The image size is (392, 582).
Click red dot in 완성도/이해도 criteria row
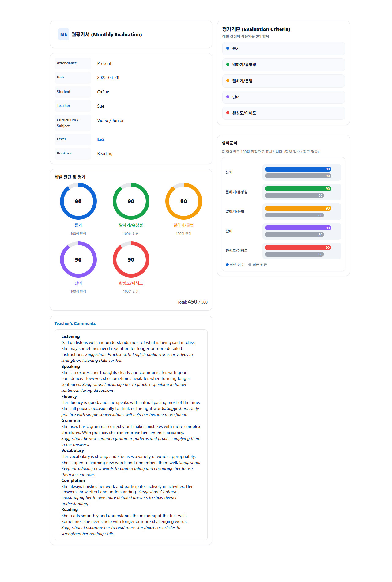tap(228, 113)
